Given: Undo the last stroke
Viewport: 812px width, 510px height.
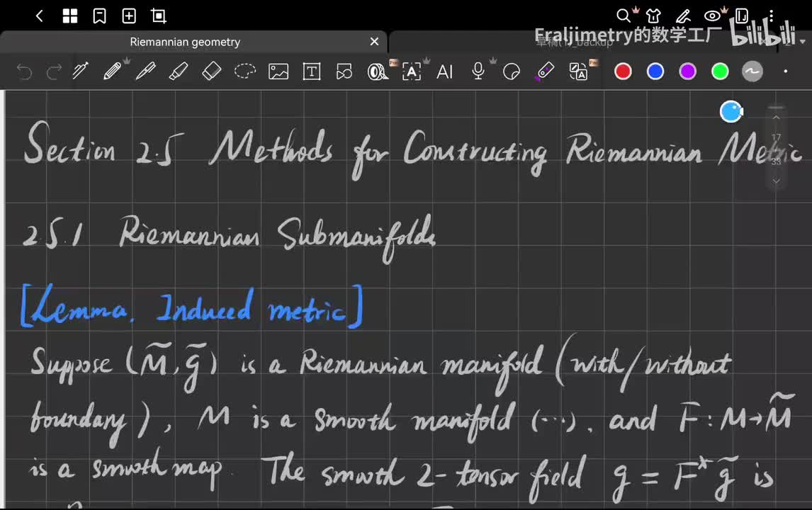Looking at the screenshot, I should click(24, 72).
